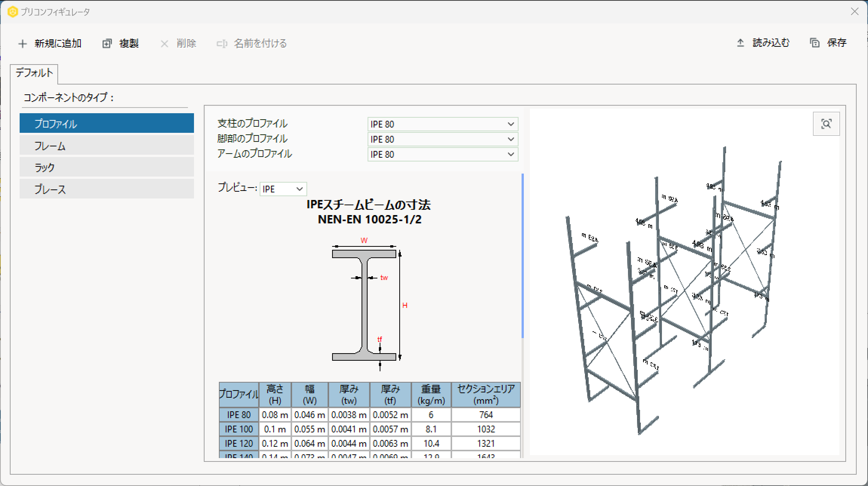Click the 厚み (tf) column header

pos(391,395)
